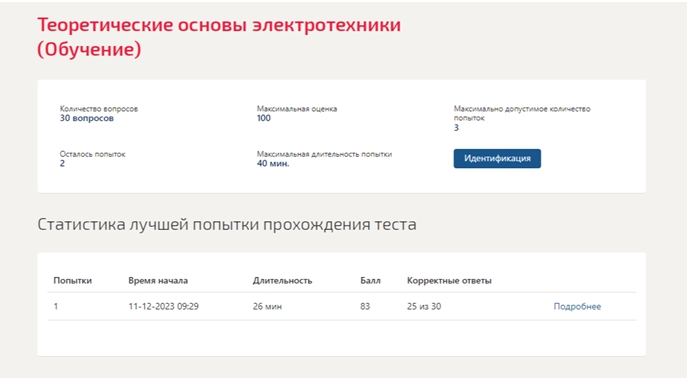Click the Идентификация button
700x384 pixels.
497,159
